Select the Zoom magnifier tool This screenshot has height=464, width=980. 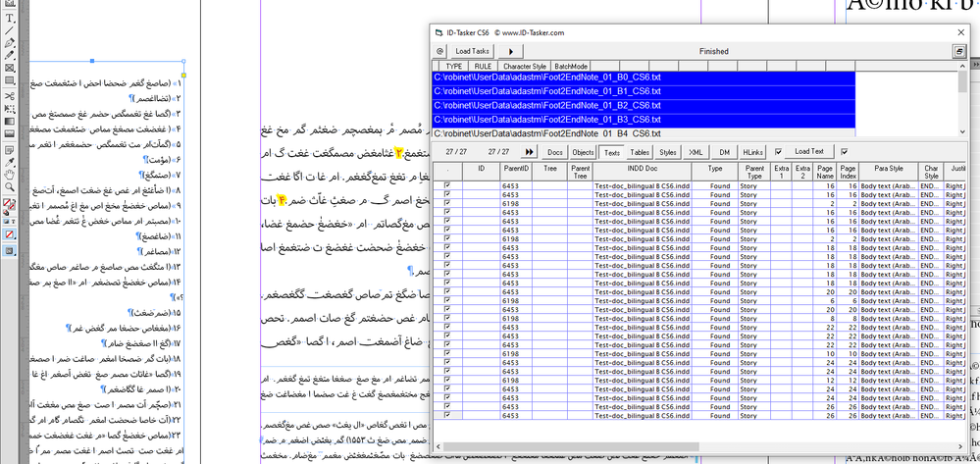tap(10, 186)
